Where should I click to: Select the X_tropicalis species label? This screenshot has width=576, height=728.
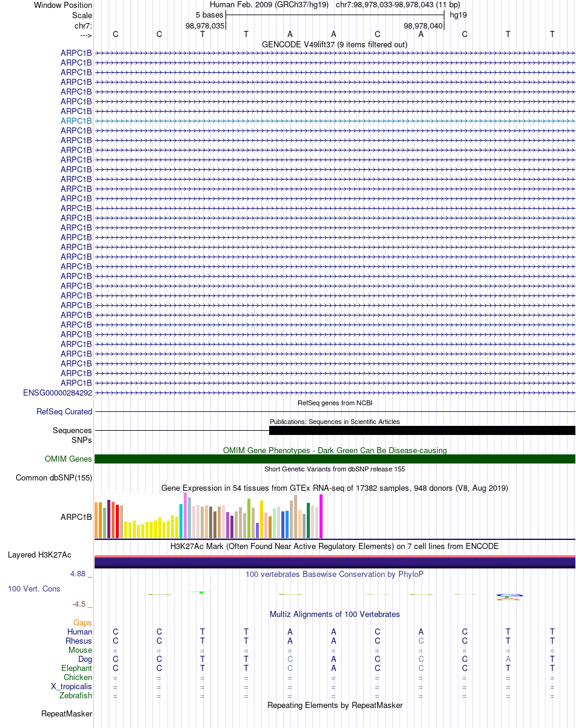(72, 686)
